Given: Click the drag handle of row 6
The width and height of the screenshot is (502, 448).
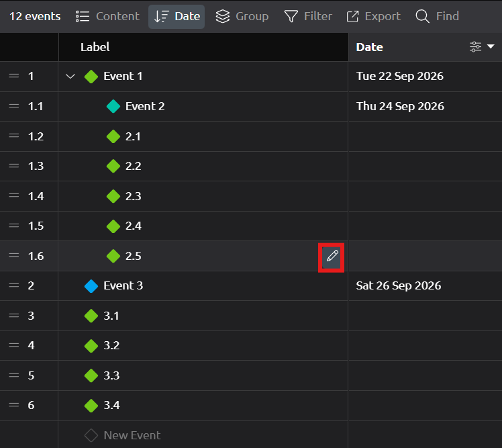Looking at the screenshot, I should [14, 405].
